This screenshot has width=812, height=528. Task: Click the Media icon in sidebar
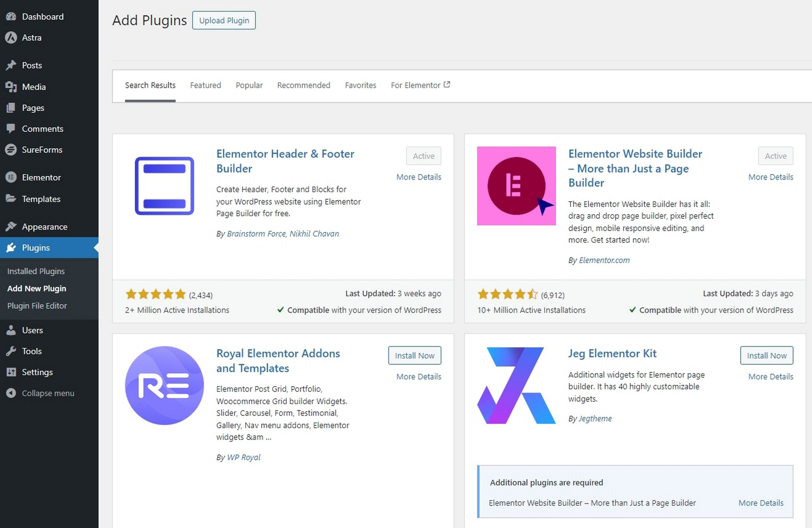point(12,86)
